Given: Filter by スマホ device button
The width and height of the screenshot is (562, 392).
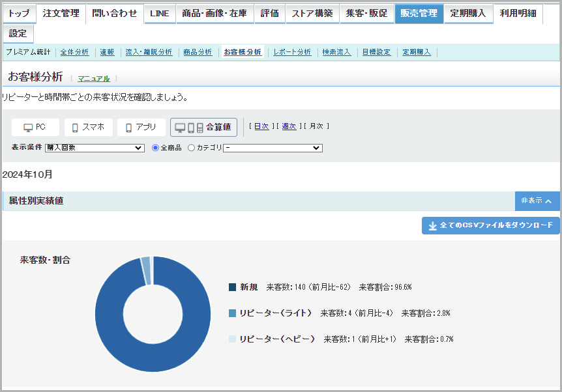Looking at the screenshot, I should (x=89, y=127).
